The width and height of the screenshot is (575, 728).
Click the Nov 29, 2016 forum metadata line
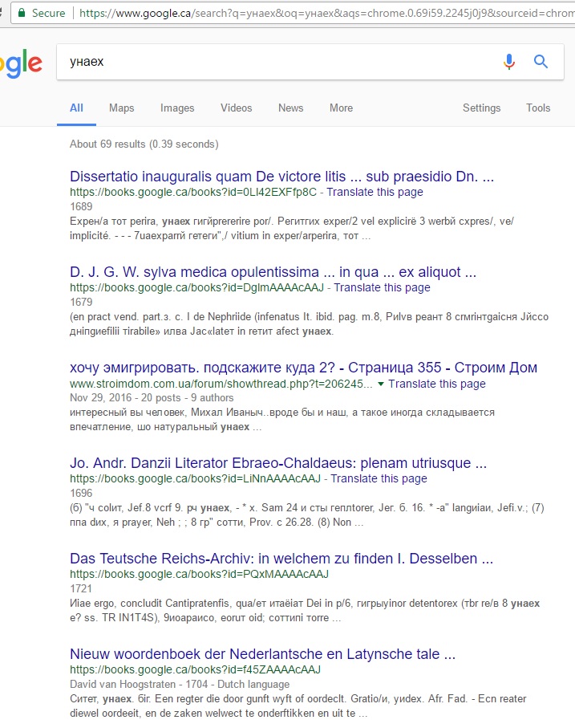[x=152, y=398]
